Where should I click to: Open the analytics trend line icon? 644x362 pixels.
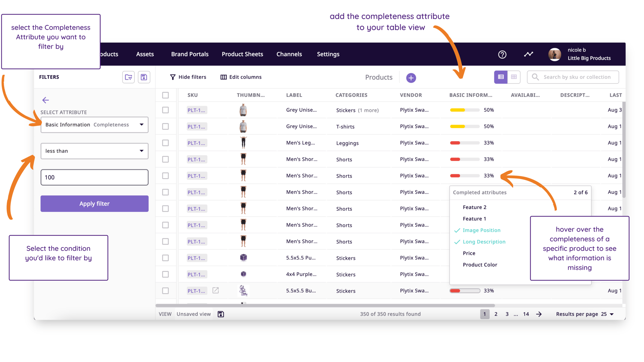pos(528,54)
